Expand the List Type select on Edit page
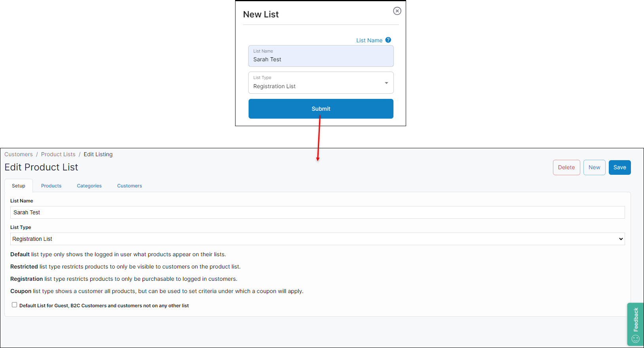This screenshot has width=644, height=348. [317, 239]
